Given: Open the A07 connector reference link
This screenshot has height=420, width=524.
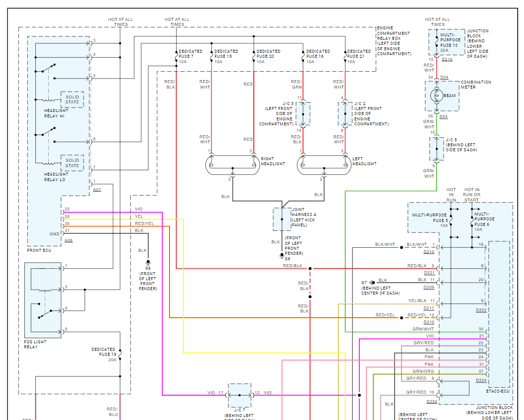Looking at the screenshot, I should (x=97, y=190).
